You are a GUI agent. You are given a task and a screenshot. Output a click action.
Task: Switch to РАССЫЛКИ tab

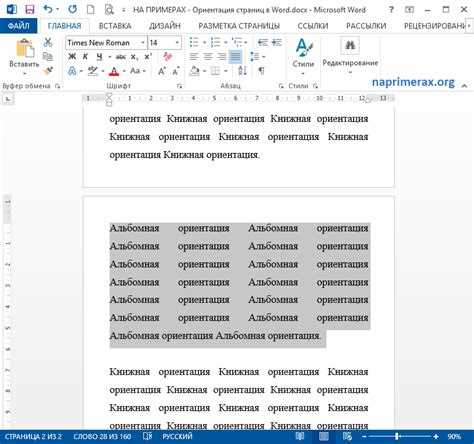(366, 26)
